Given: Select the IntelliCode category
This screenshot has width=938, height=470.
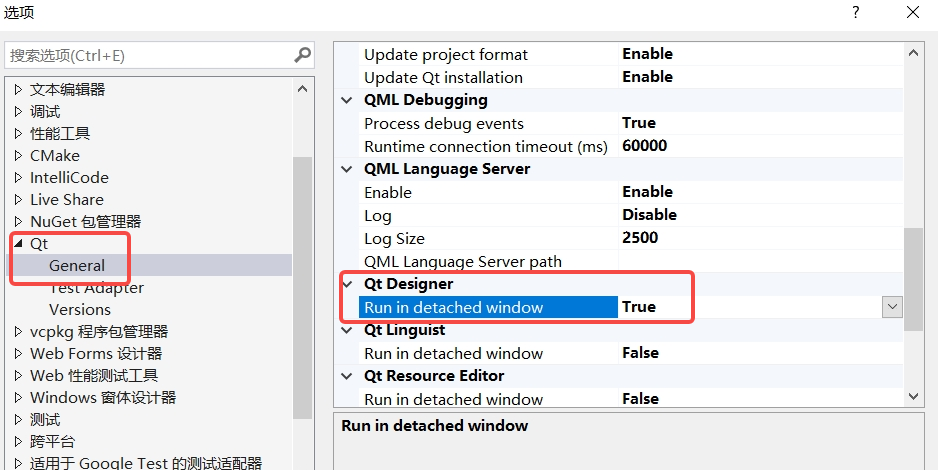Looking at the screenshot, I should click(69, 177).
